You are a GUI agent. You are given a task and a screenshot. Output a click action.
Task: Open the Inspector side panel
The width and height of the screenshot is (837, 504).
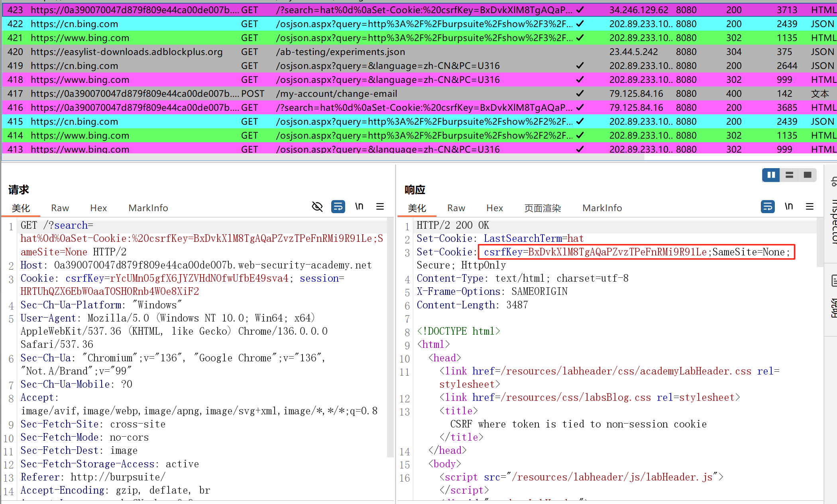click(833, 221)
